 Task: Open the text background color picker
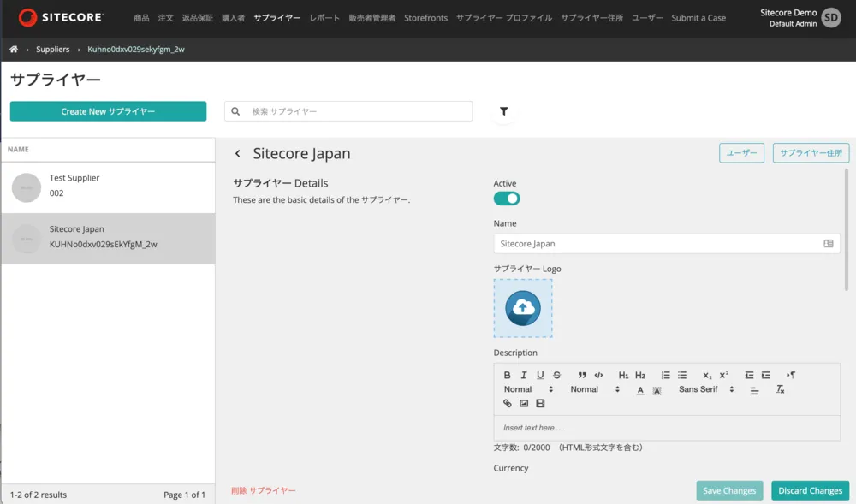[x=657, y=390]
